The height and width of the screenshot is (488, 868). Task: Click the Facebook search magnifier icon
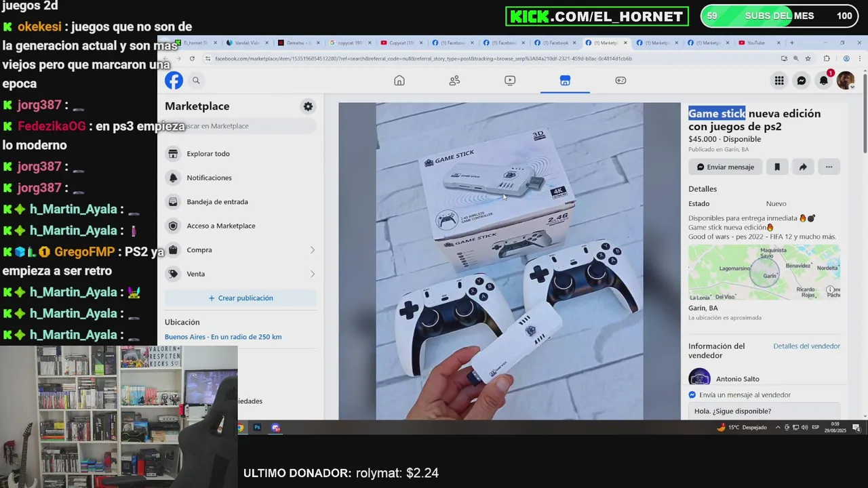click(x=196, y=81)
